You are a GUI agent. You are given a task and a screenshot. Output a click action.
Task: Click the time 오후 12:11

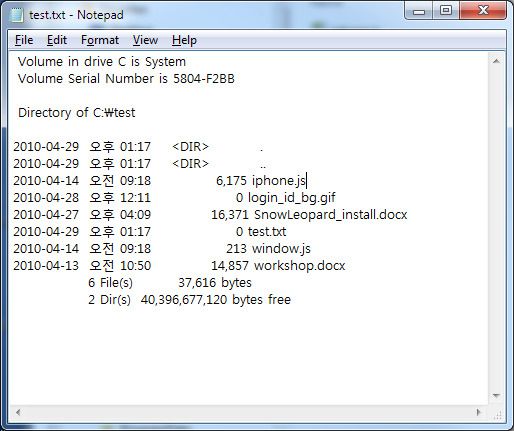coord(120,198)
